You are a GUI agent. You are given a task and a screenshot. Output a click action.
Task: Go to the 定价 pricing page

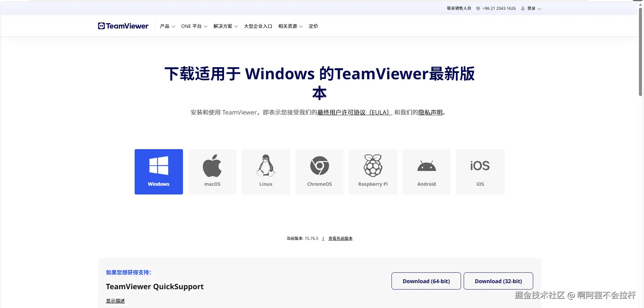click(x=313, y=26)
